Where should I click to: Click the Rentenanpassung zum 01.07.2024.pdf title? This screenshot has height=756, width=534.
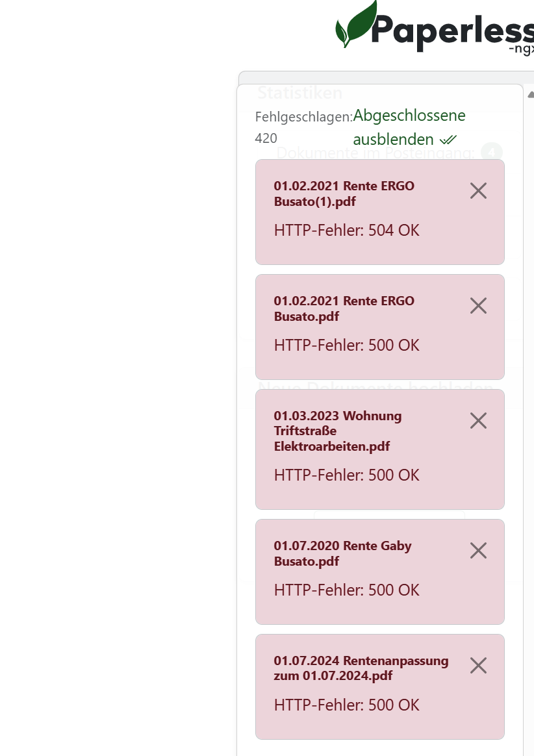click(361, 668)
